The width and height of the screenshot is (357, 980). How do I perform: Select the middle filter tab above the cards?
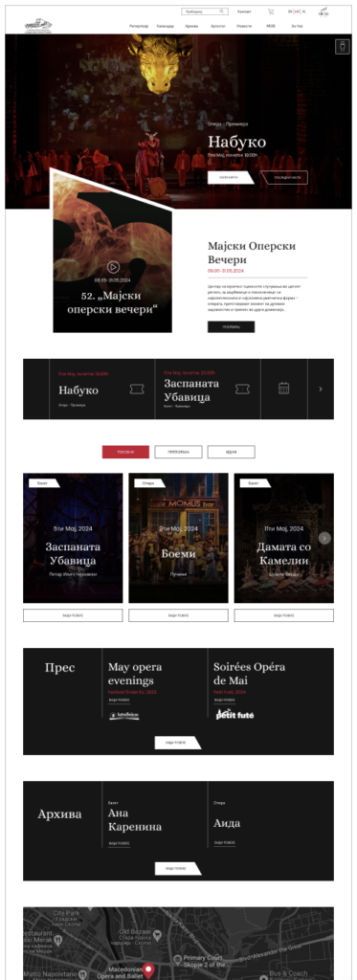[x=178, y=452]
